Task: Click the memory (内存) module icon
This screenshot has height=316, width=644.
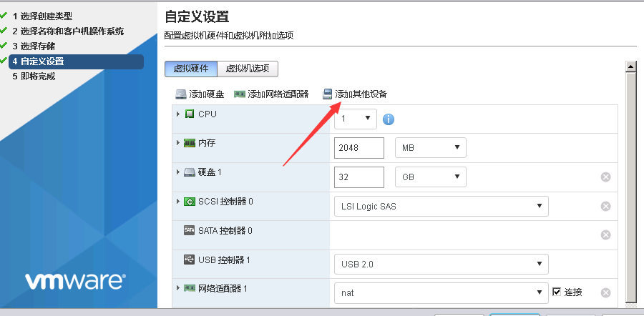Action: click(190, 143)
